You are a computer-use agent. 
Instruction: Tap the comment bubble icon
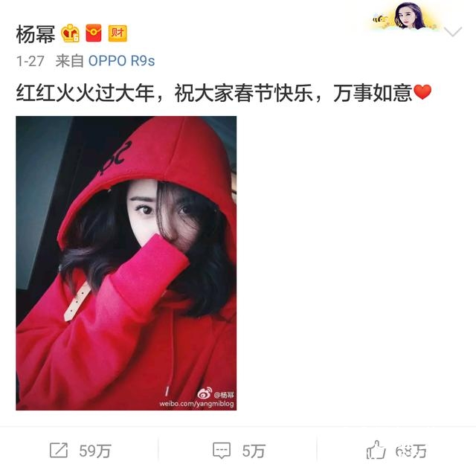click(x=222, y=451)
